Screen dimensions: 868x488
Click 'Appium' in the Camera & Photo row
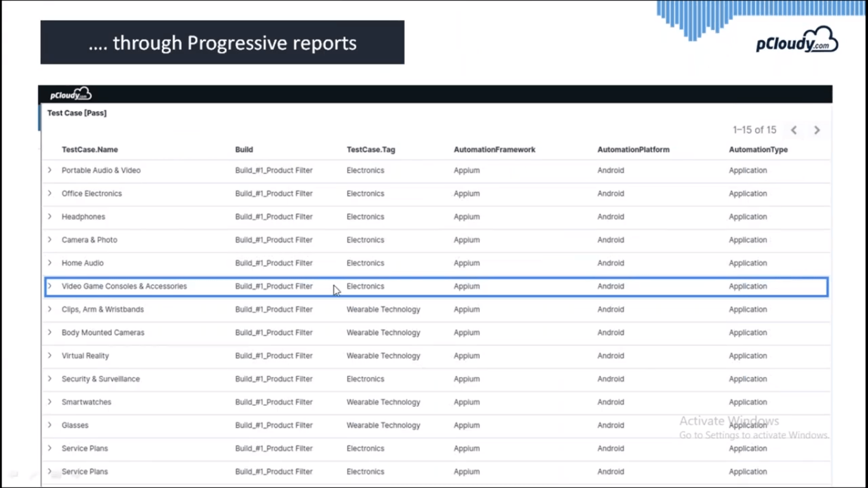click(466, 240)
